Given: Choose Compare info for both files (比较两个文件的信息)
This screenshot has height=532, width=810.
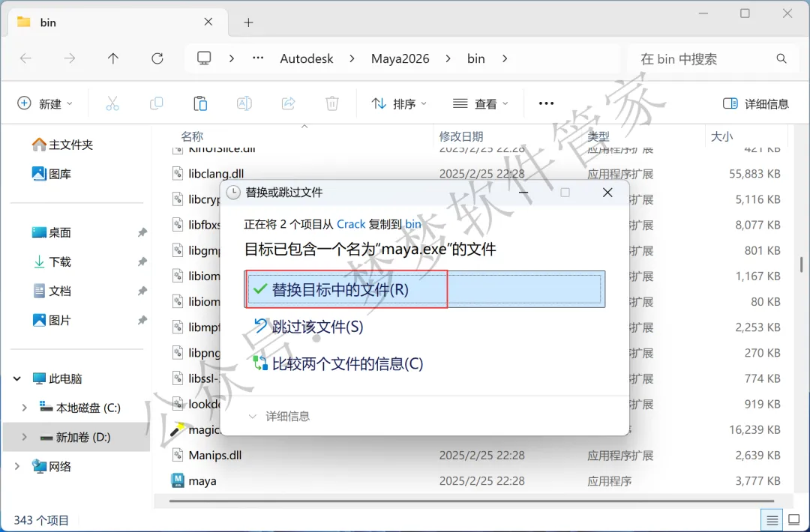Looking at the screenshot, I should point(337,363).
